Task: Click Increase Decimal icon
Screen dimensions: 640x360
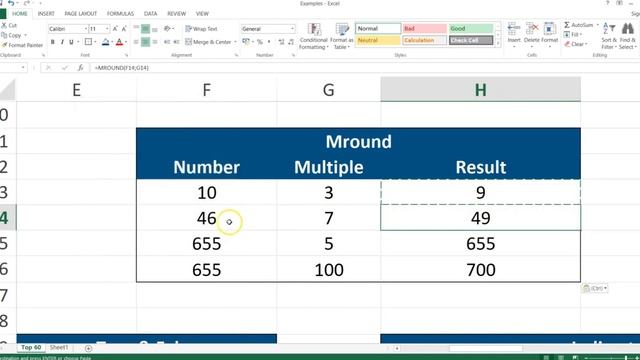Action: click(x=282, y=42)
